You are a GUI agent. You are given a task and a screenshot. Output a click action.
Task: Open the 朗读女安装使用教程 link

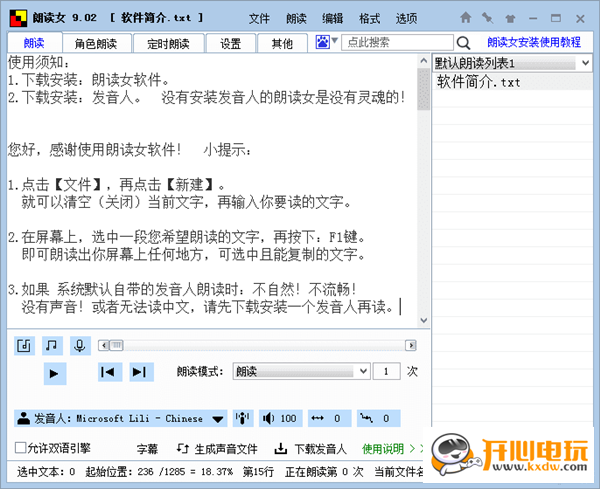[533, 43]
